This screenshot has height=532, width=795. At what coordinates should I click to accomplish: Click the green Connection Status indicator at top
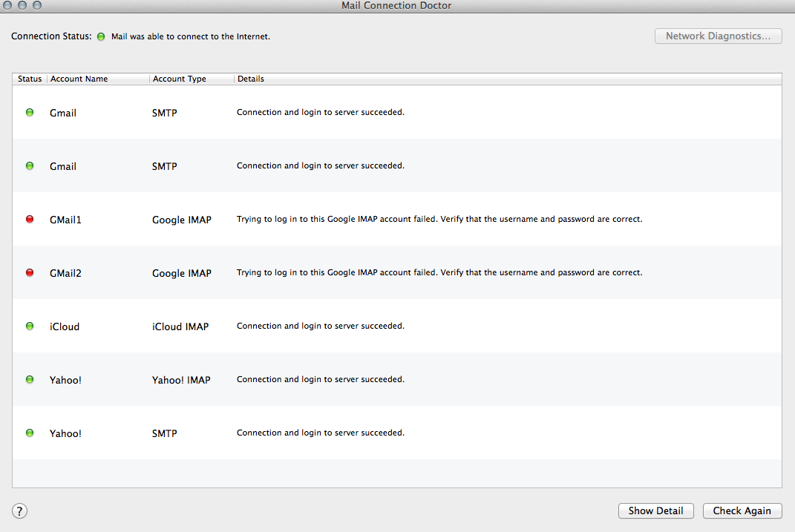tap(101, 36)
